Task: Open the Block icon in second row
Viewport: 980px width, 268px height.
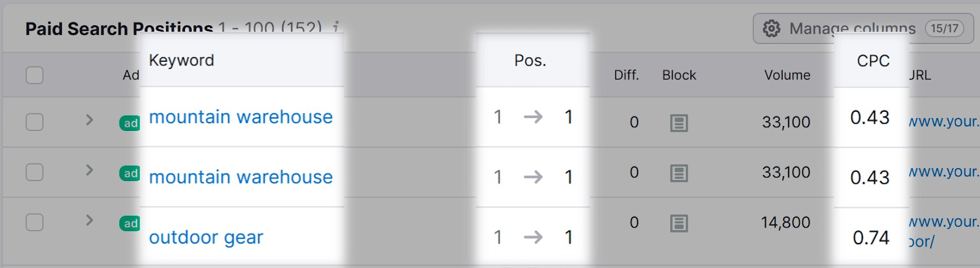Action: click(x=679, y=173)
